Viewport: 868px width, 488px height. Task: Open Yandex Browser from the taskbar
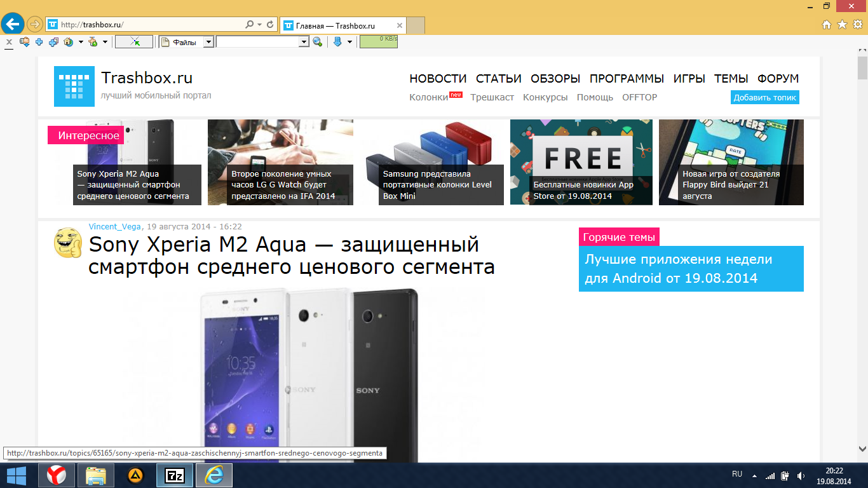[57, 475]
